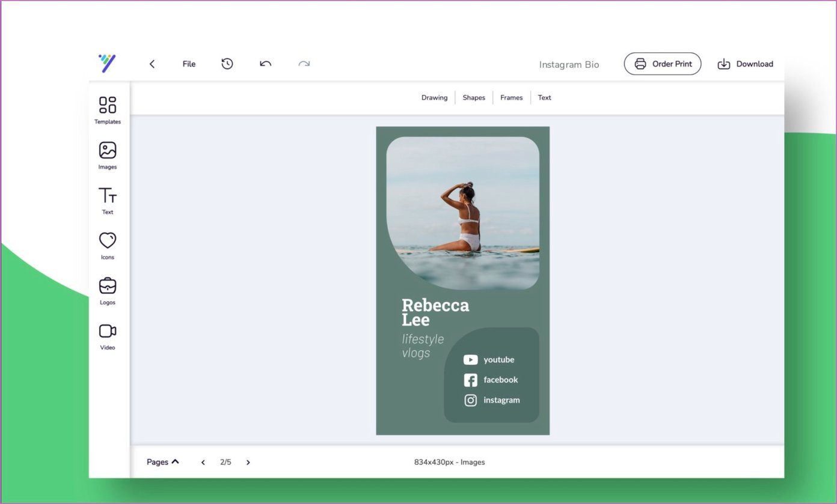Select the Text tool in sidebar

pyautogui.click(x=108, y=201)
